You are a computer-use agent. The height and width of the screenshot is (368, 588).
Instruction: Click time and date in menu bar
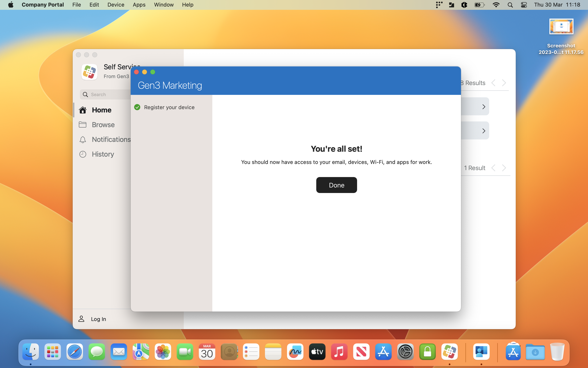557,5
